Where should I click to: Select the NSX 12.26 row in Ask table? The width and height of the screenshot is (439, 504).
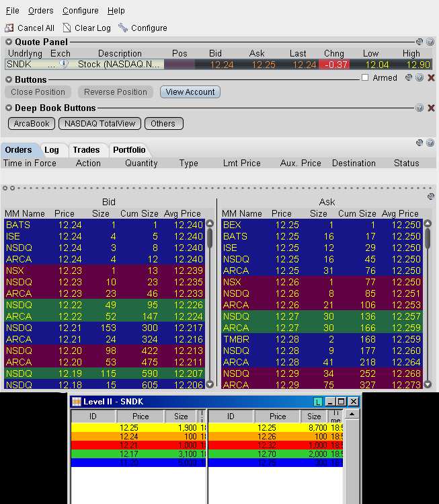pyautogui.click(x=322, y=282)
